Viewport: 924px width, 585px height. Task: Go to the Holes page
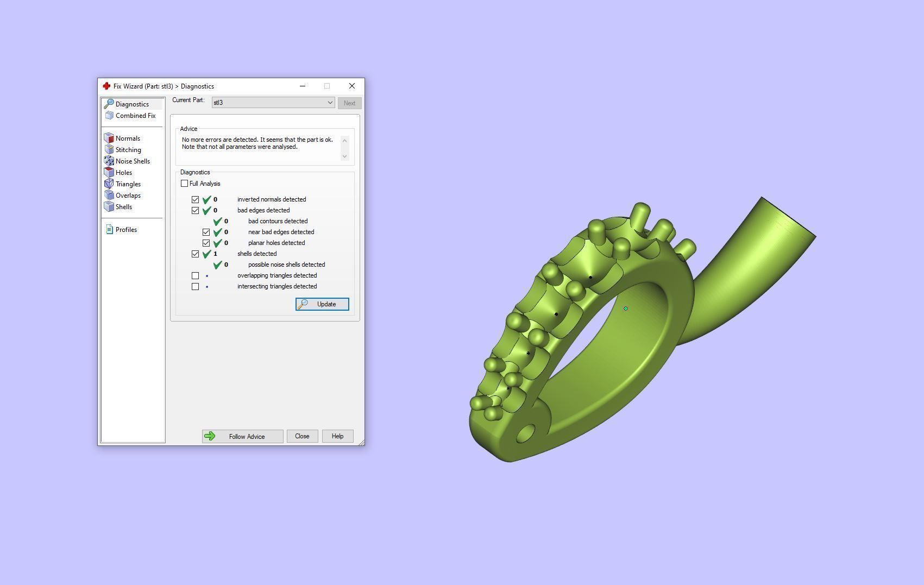(x=124, y=172)
